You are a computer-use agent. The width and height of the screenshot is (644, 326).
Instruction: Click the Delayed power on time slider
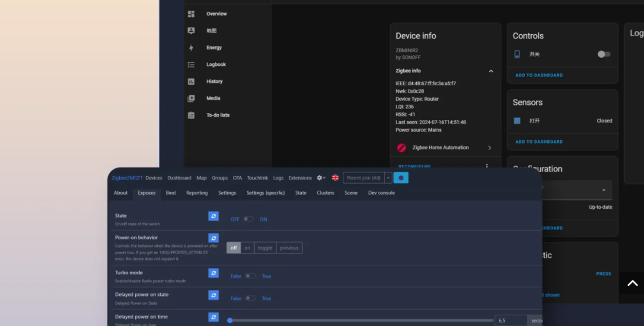(361, 320)
